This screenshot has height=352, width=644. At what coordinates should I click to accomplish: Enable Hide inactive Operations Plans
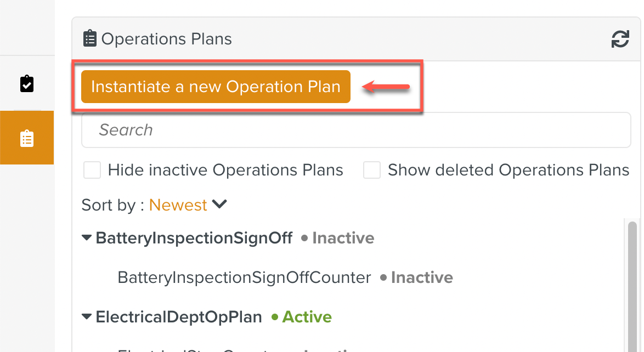click(x=92, y=170)
